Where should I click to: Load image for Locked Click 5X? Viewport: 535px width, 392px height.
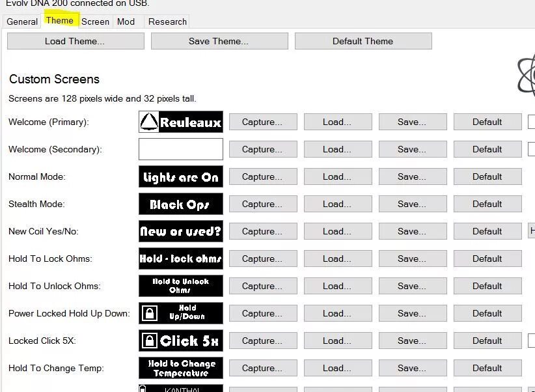pos(338,341)
